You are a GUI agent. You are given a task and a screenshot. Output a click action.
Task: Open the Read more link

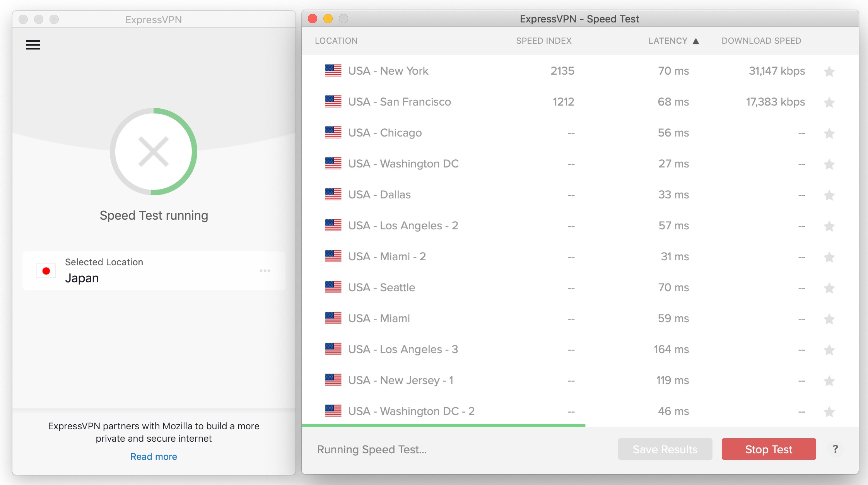(154, 456)
